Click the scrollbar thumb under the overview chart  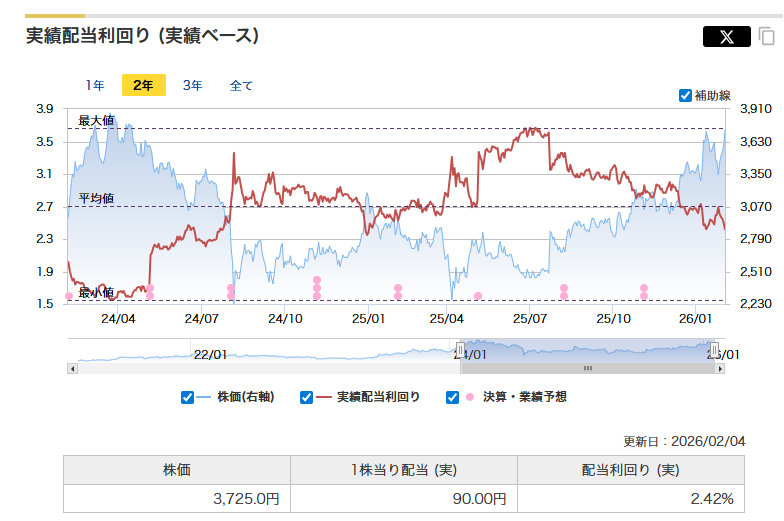click(588, 368)
